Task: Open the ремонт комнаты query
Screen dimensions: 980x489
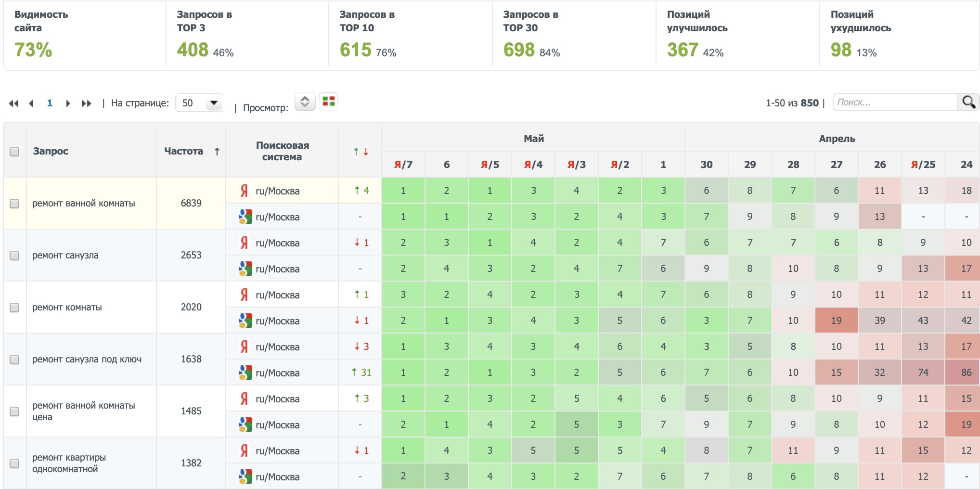Action: coord(67,308)
